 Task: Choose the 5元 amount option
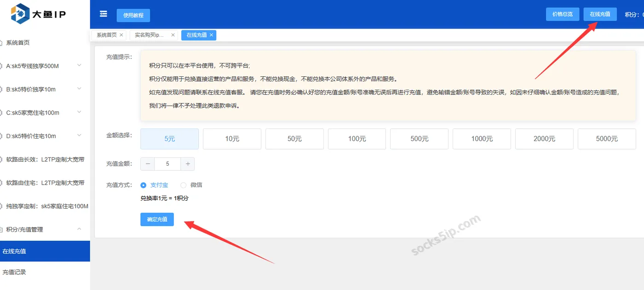[169, 139]
